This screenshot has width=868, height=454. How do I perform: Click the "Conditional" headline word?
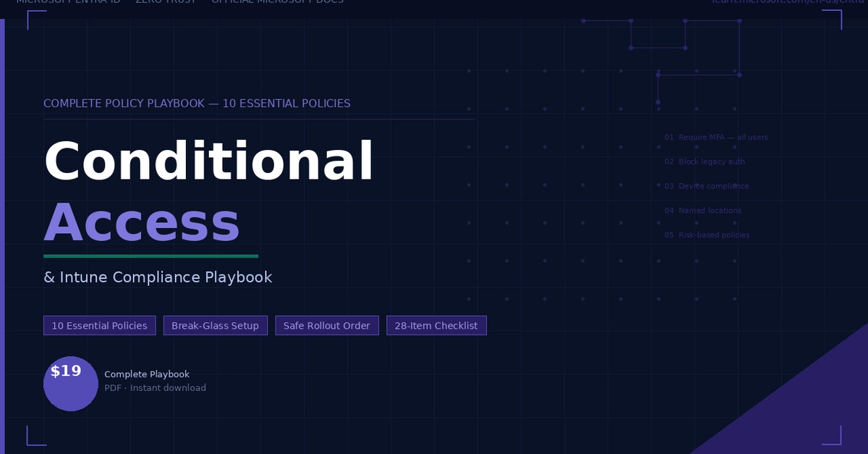(x=209, y=161)
